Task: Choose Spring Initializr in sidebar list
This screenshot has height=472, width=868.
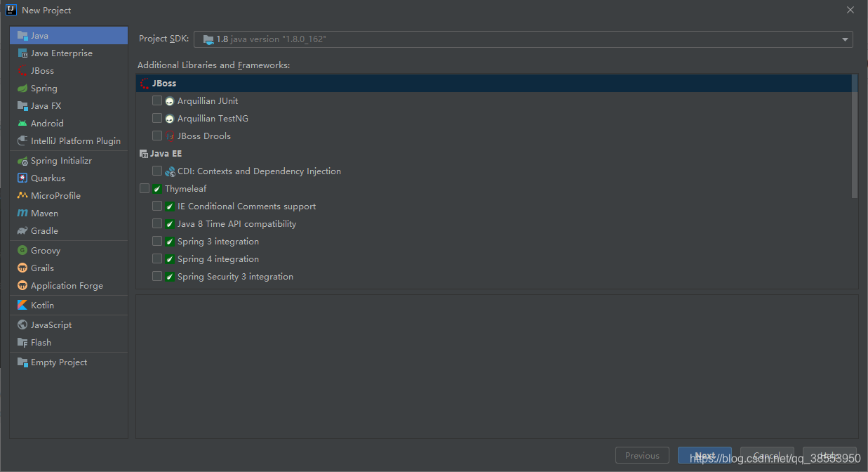Action: (x=69, y=161)
